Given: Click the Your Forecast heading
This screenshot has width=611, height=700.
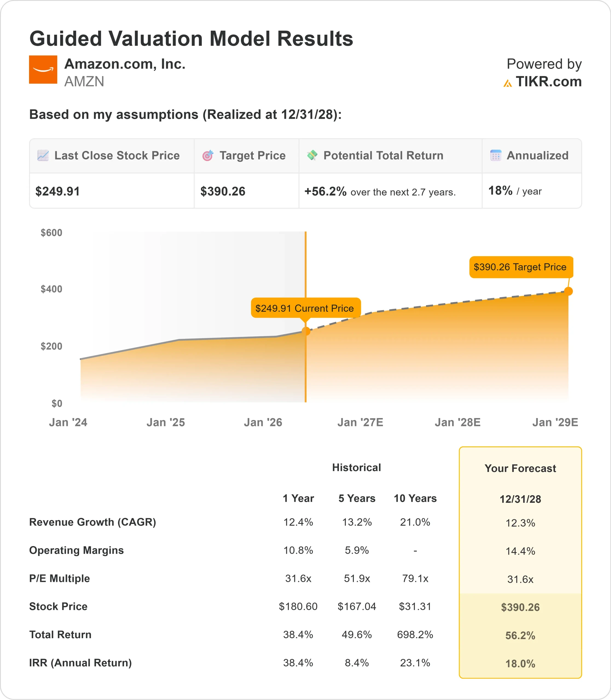Looking at the screenshot, I should tap(520, 469).
